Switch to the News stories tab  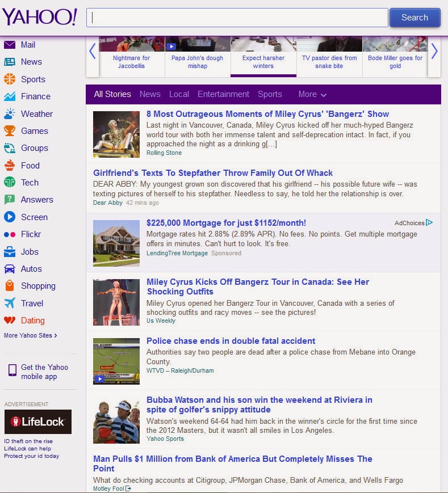[x=150, y=94]
